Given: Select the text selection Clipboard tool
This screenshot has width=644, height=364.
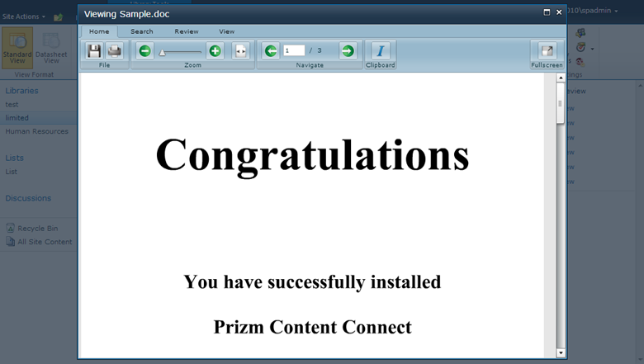Looking at the screenshot, I should click(381, 51).
